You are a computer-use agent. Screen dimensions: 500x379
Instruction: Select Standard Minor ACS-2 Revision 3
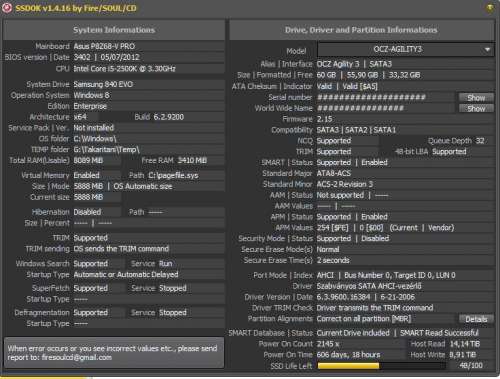tap(345, 184)
